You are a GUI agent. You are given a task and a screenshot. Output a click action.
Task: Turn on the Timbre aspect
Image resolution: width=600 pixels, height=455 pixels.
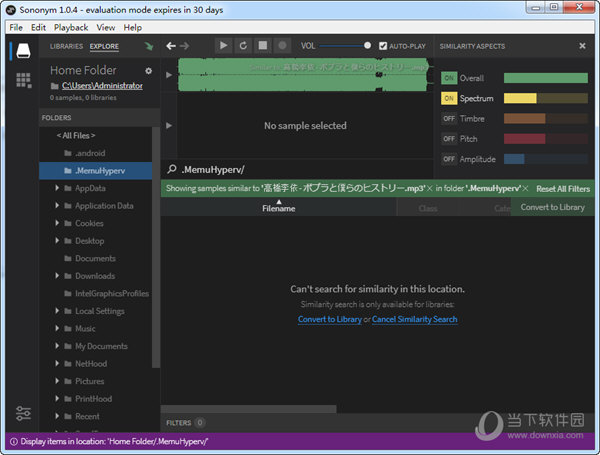448,119
